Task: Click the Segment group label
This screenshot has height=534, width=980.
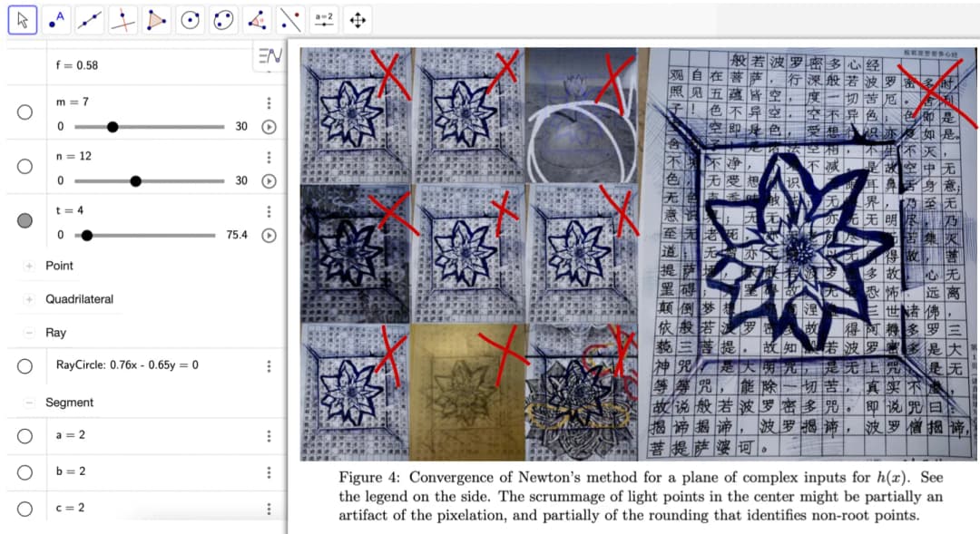Action: coord(69,403)
